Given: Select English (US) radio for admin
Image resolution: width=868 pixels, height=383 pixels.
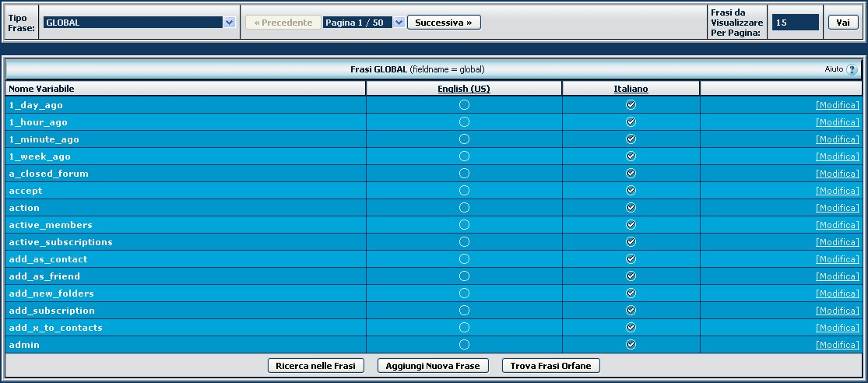Looking at the screenshot, I should [x=464, y=345].
